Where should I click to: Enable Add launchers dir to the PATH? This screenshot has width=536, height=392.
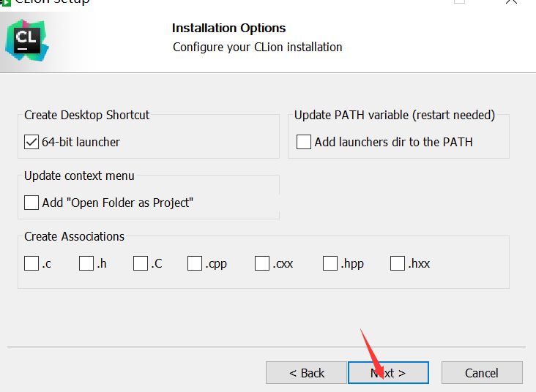tap(304, 142)
